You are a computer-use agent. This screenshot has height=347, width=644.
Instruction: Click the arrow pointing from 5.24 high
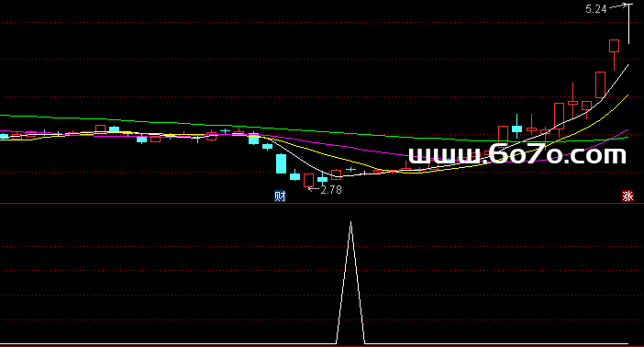click(x=618, y=6)
